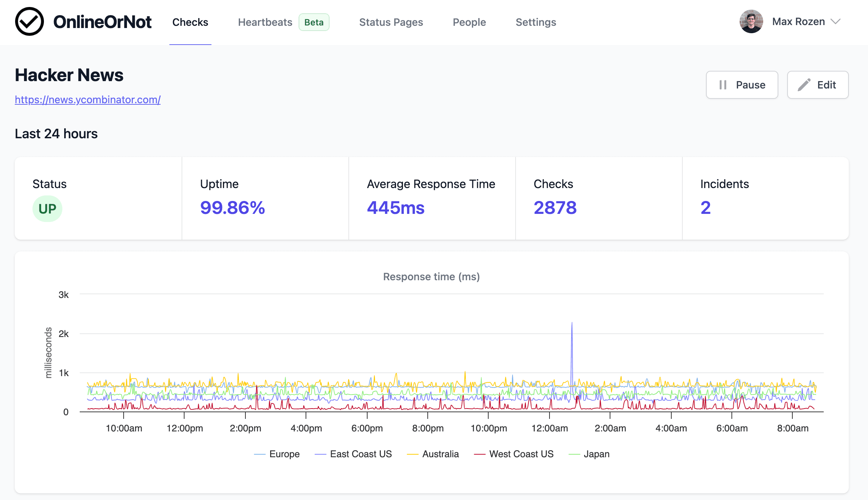The image size is (868, 500).
Task: Toggle Europe series in chart legend
Action: pos(277,454)
